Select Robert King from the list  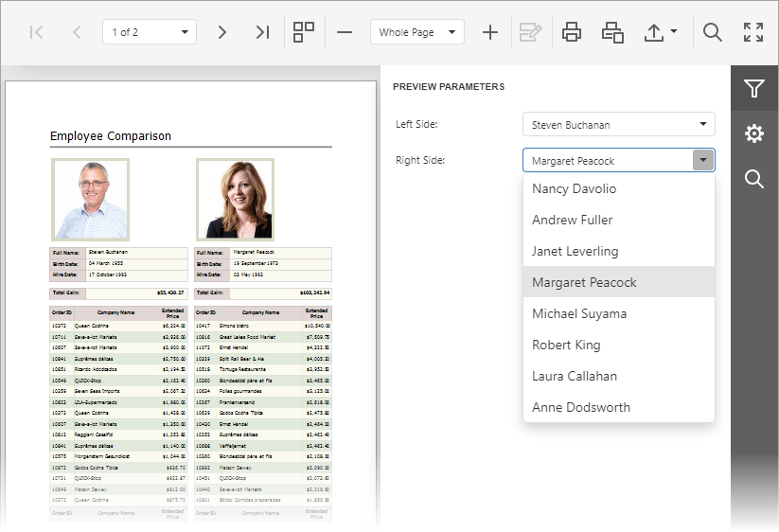pos(618,345)
